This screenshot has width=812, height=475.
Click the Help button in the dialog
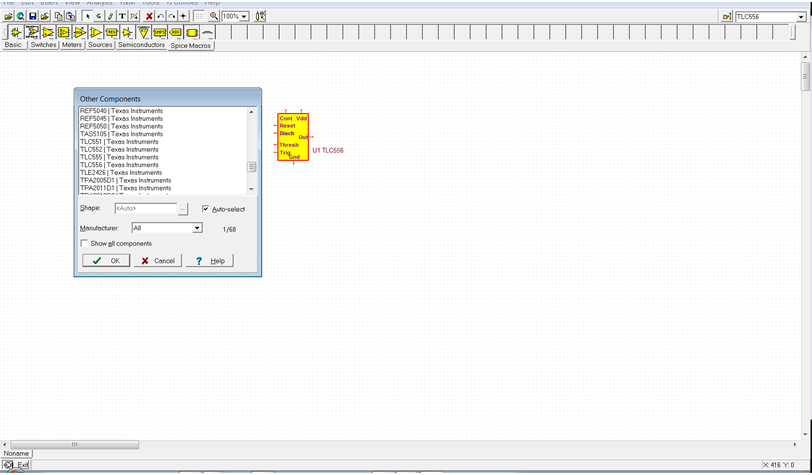coord(210,261)
